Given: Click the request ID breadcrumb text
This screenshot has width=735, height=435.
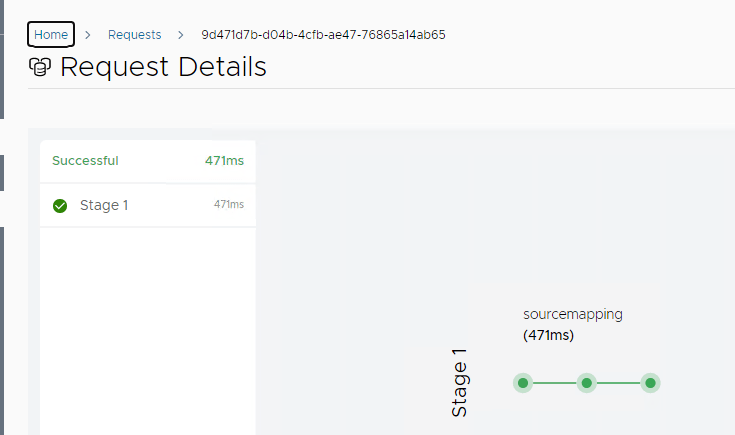Looking at the screenshot, I should coord(323,34).
